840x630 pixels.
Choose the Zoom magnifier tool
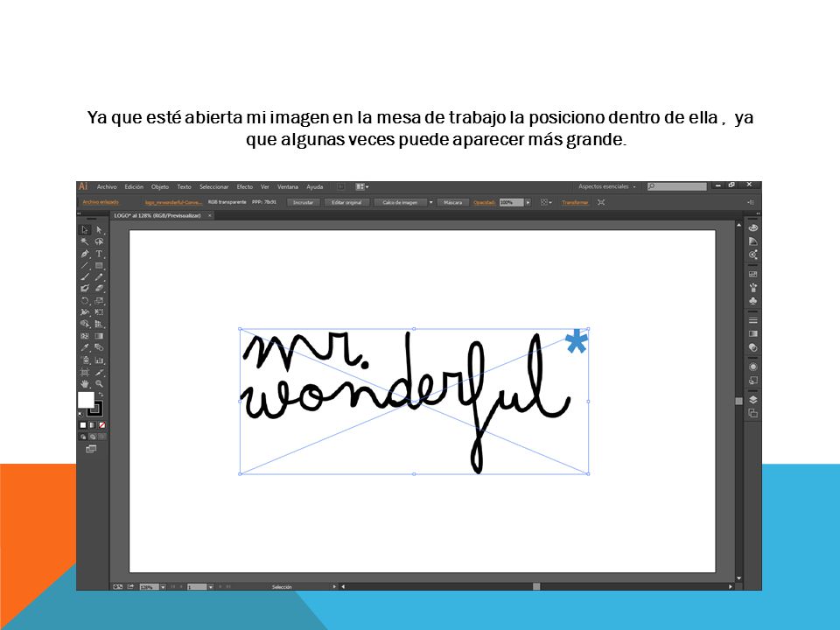click(x=99, y=383)
